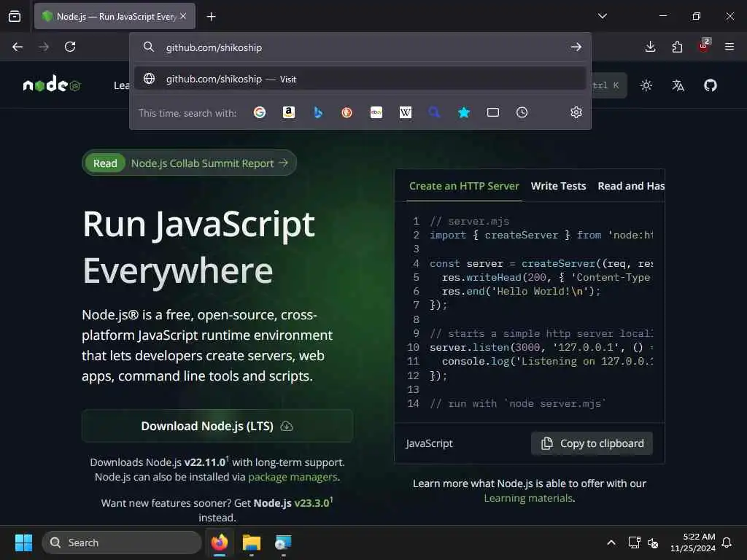Search with Wikipedia engine icon

(406, 112)
